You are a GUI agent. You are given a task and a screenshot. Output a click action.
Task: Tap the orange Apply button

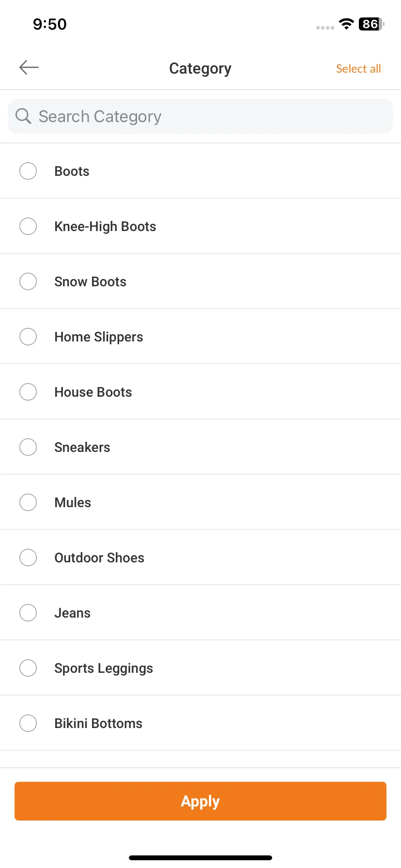[200, 801]
